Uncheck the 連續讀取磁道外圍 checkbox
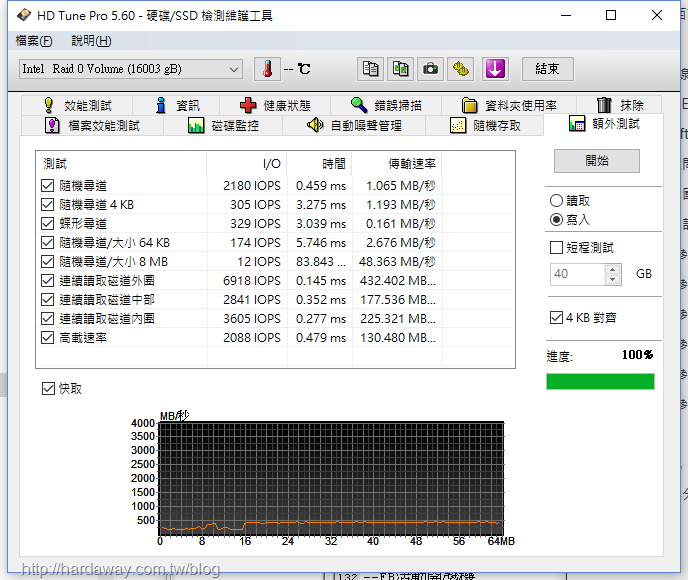 47,281
